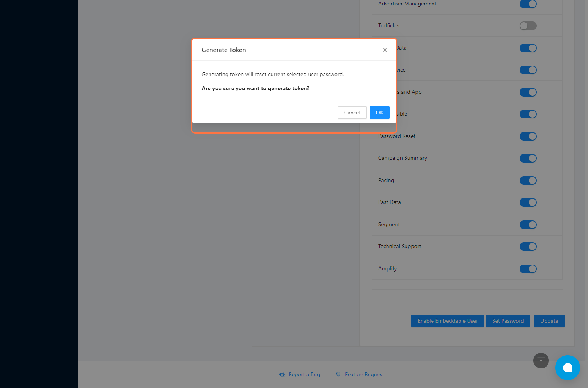Click the 'Advertiser Management' label
Viewport: 588px width, 388px height.
(x=407, y=4)
